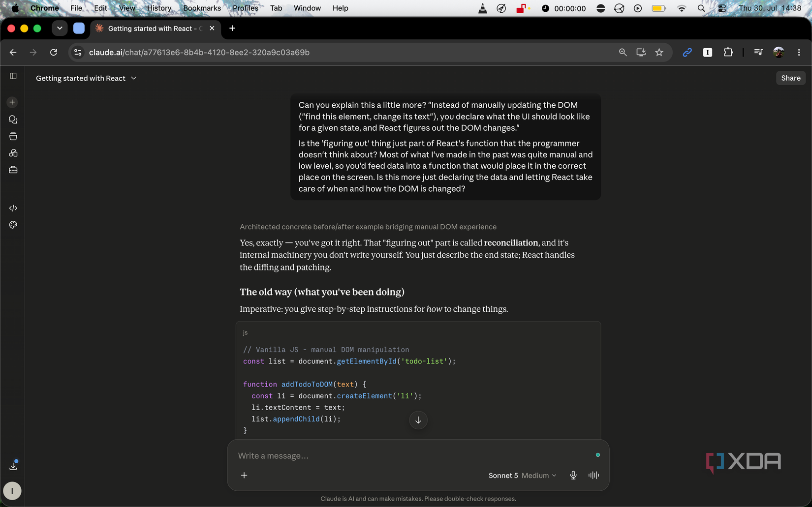Click the user's message bubble text
This screenshot has width=812, height=507.
coord(445,147)
